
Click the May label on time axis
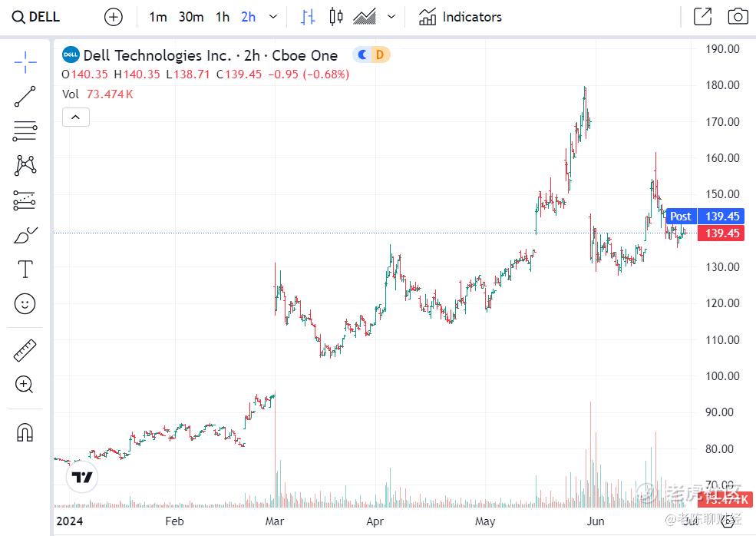click(x=485, y=521)
